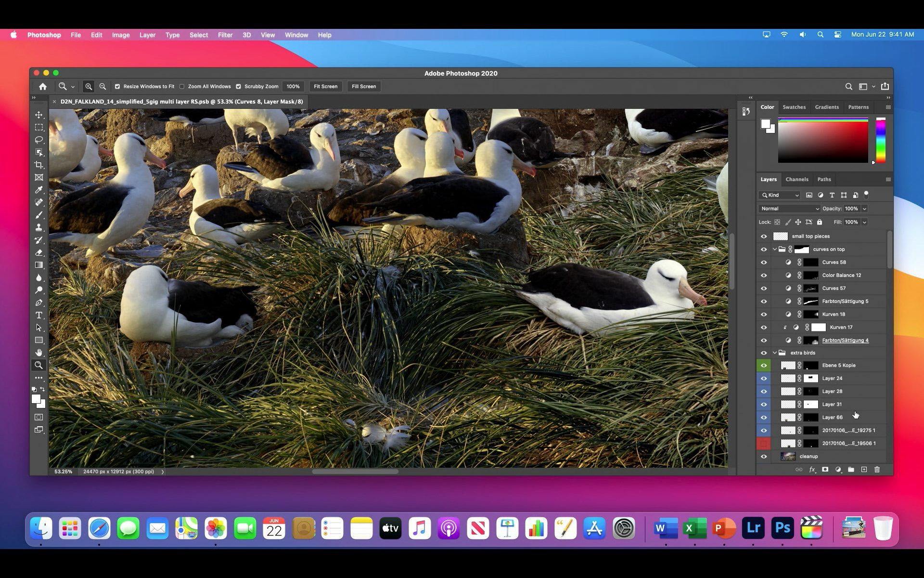Open layer styles fx menu

click(812, 469)
